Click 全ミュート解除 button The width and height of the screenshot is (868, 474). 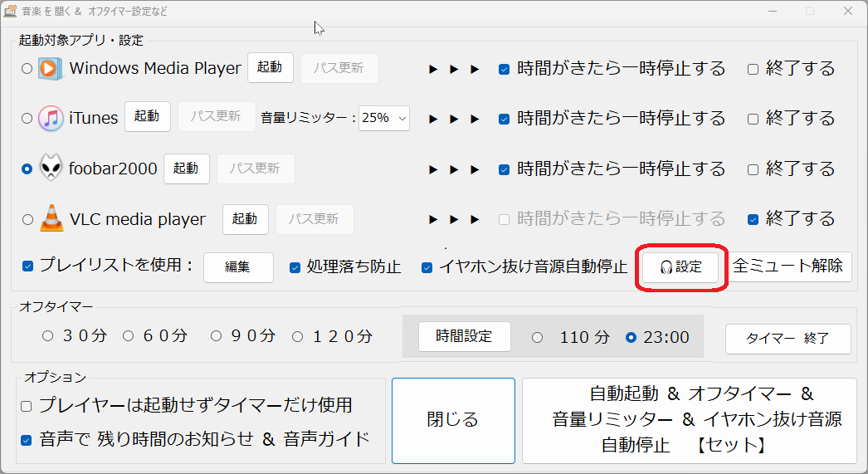click(789, 266)
